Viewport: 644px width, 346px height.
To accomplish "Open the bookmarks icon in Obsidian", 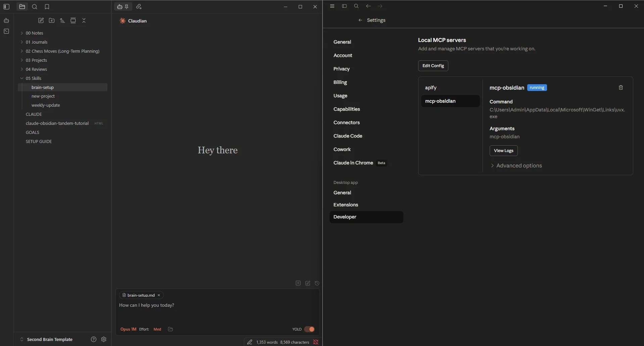I will click(x=47, y=7).
